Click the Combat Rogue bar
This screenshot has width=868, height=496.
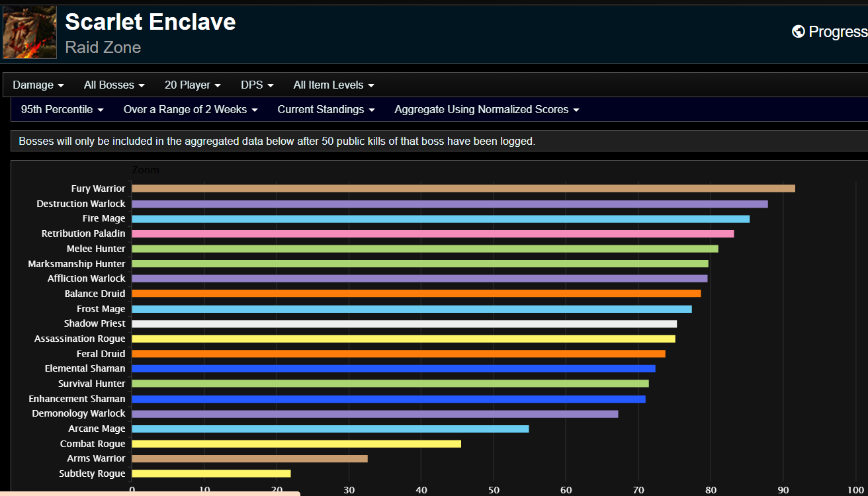click(x=296, y=444)
